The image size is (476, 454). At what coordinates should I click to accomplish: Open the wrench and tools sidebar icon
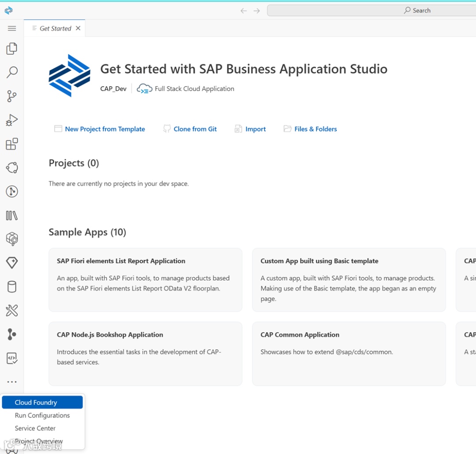[12, 310]
